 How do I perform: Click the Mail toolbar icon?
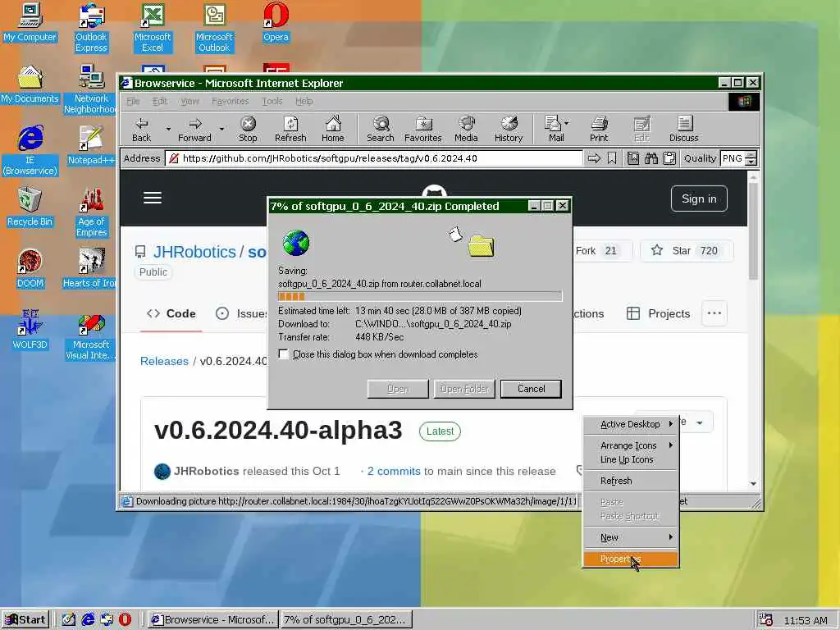554,129
